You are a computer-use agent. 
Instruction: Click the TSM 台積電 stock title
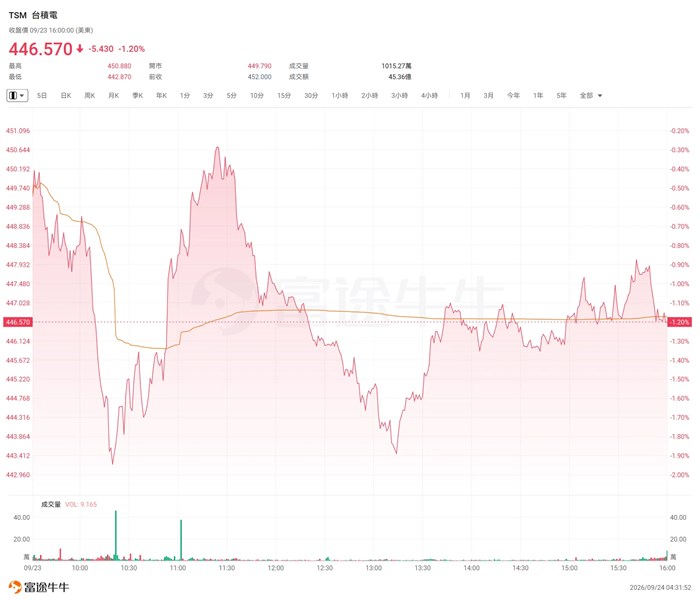click(33, 15)
